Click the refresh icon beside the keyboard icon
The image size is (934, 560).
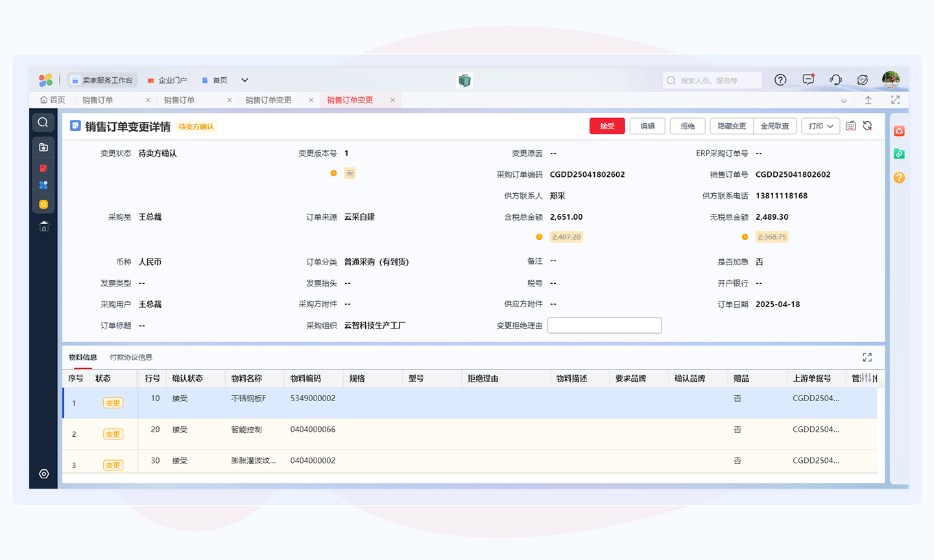(x=867, y=126)
